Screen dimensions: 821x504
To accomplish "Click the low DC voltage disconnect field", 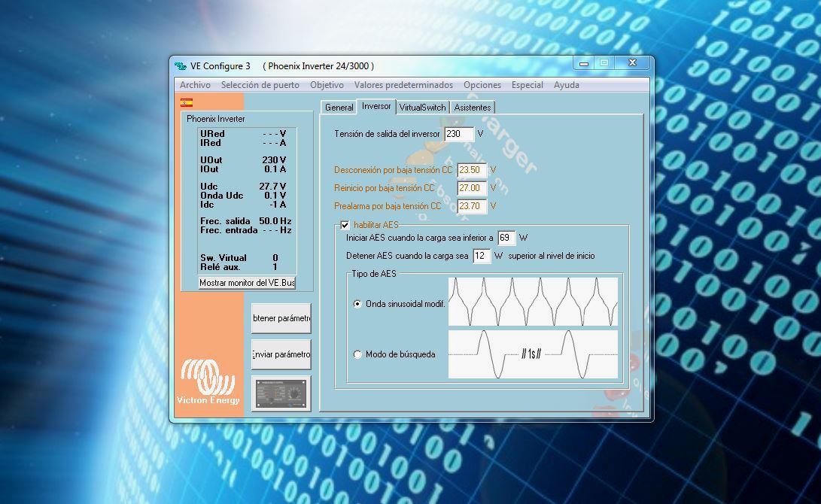I will 472,170.
